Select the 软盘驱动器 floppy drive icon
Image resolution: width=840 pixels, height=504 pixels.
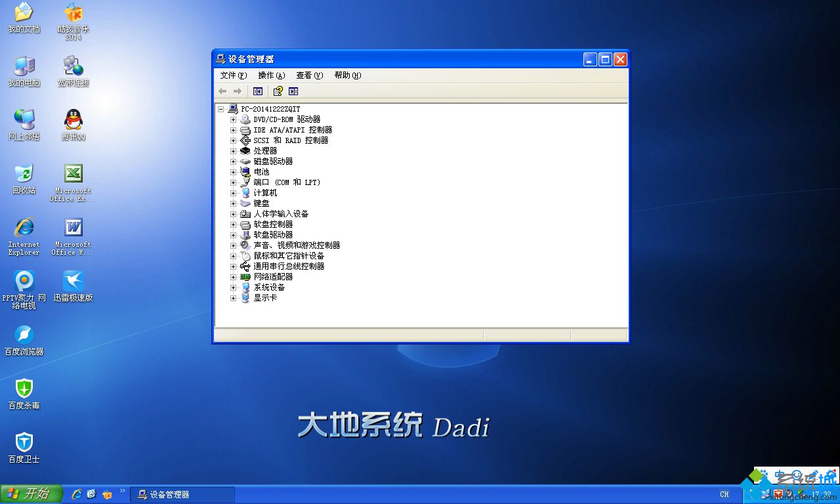245,235
